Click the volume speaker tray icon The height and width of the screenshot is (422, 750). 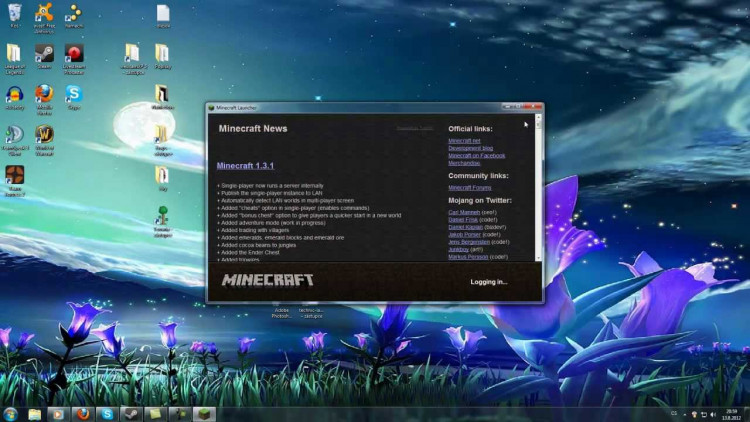[x=713, y=414]
